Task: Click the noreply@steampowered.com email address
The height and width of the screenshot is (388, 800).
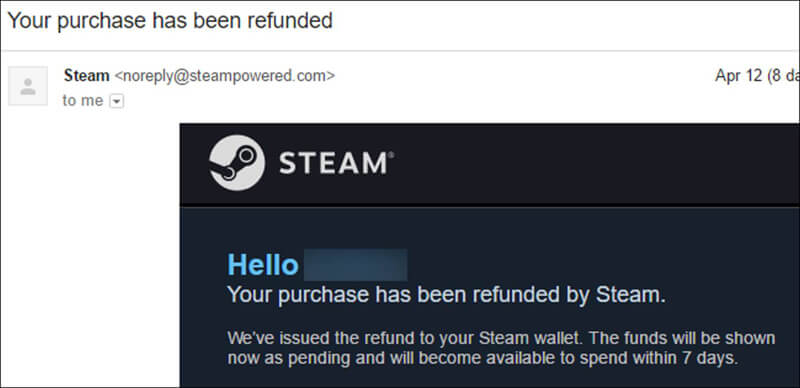Action: 224,76
